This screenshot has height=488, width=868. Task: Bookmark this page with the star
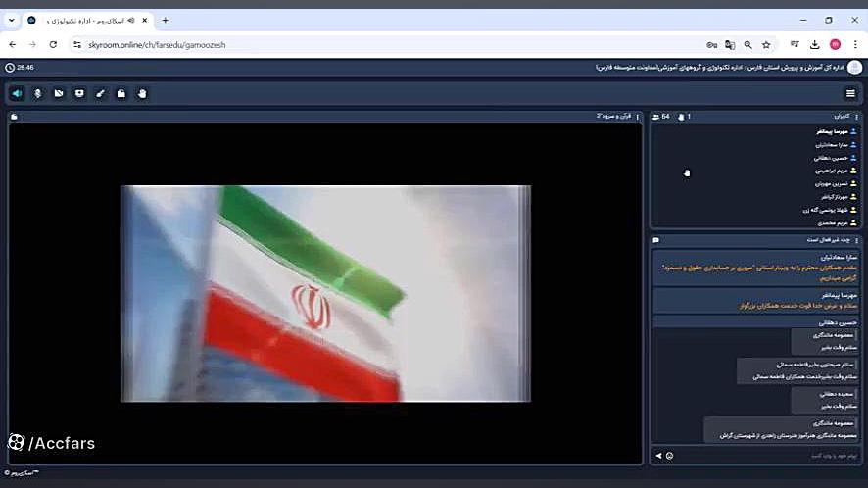(766, 45)
